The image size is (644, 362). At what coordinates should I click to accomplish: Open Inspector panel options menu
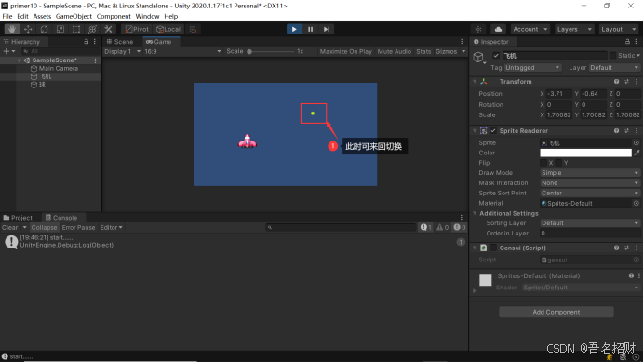click(636, 42)
